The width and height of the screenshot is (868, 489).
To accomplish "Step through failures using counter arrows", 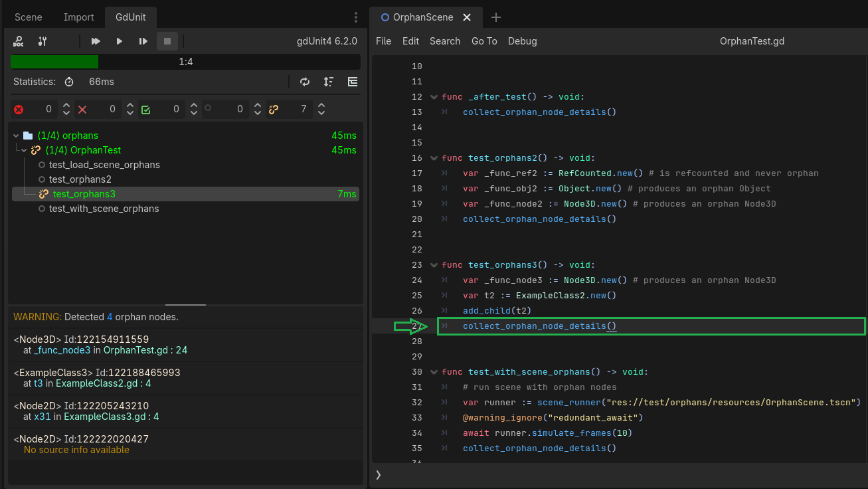I will [x=130, y=109].
